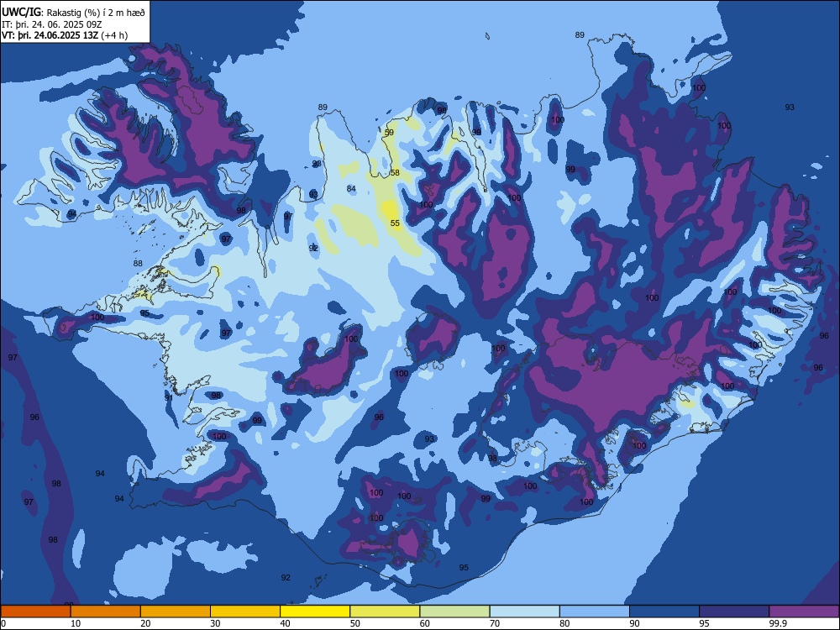The image size is (840, 630).
Task: Click the '59' humidity value on the map
Action: pos(389,133)
